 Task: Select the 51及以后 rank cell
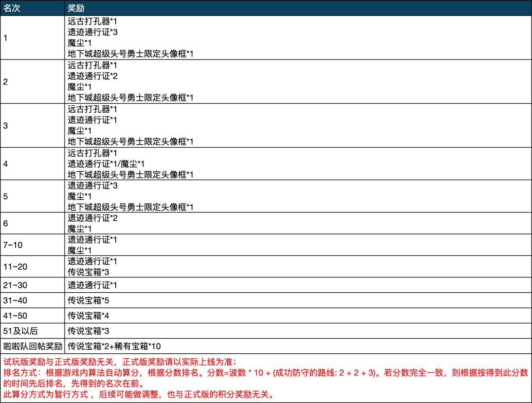[32, 331]
